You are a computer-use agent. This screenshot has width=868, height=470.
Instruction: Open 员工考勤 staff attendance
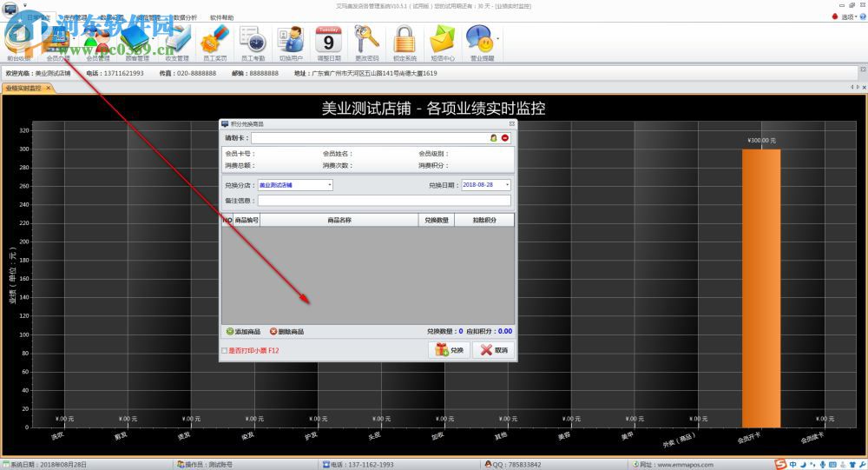pyautogui.click(x=253, y=43)
